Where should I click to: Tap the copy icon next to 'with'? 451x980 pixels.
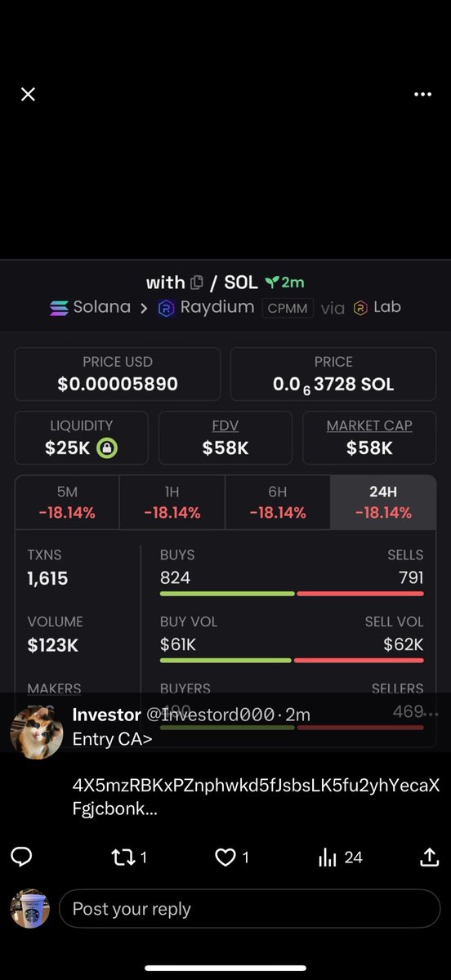(x=196, y=283)
